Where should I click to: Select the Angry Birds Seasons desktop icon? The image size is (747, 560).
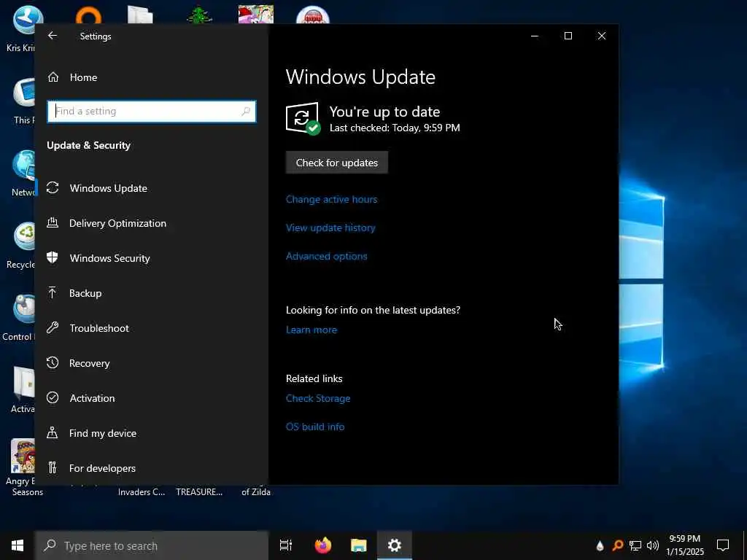pyautogui.click(x=22, y=467)
